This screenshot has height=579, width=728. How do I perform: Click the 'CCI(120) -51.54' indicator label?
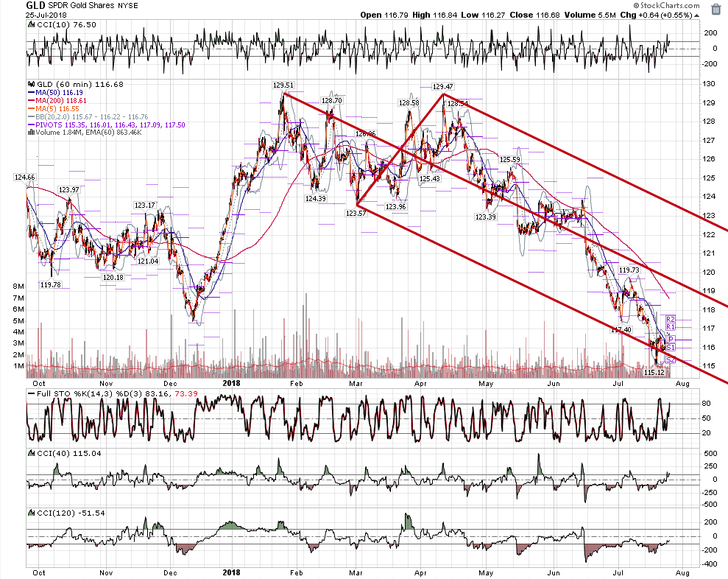coord(70,513)
